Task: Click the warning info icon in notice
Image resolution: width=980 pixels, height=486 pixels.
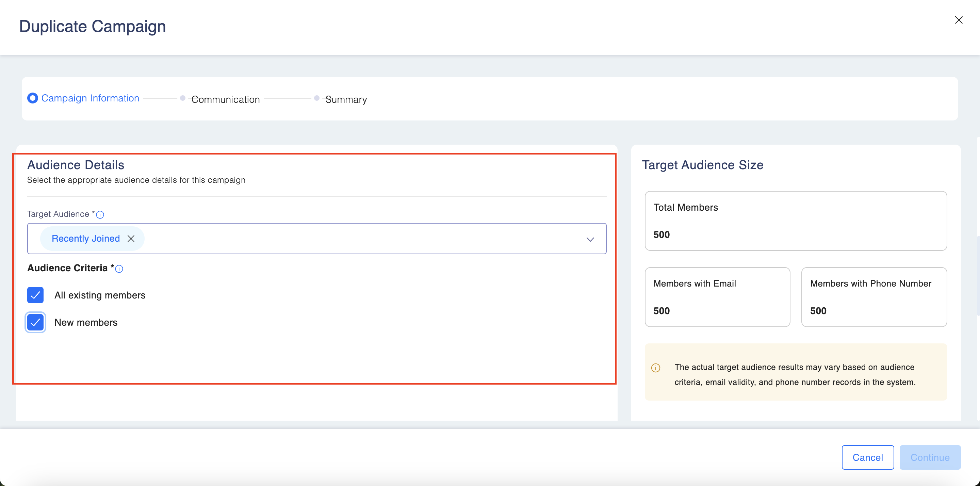Action: point(655,368)
